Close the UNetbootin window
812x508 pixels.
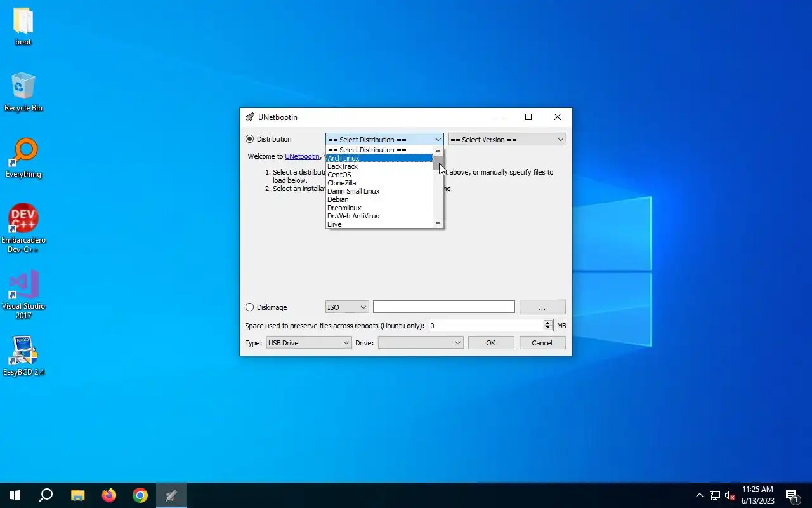558,117
